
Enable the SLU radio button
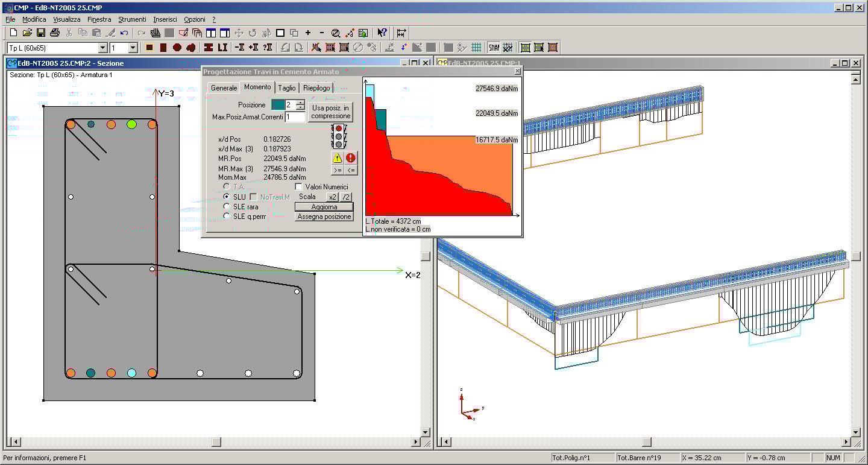click(226, 197)
